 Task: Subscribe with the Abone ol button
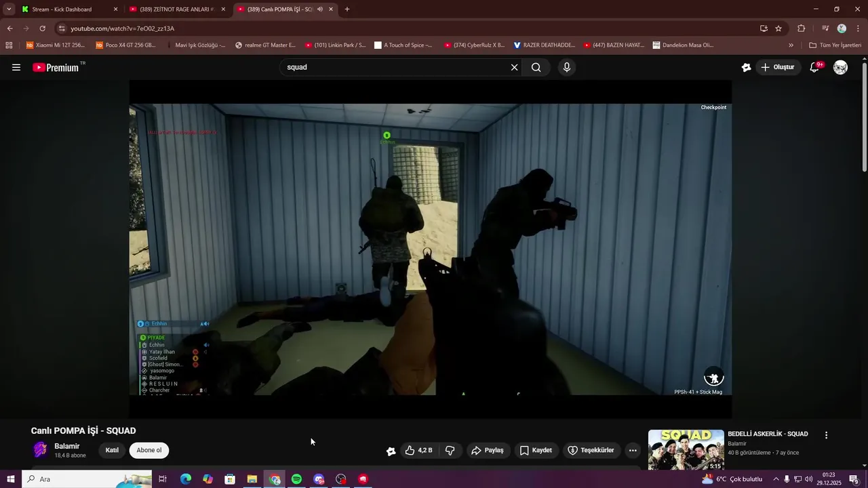click(149, 450)
